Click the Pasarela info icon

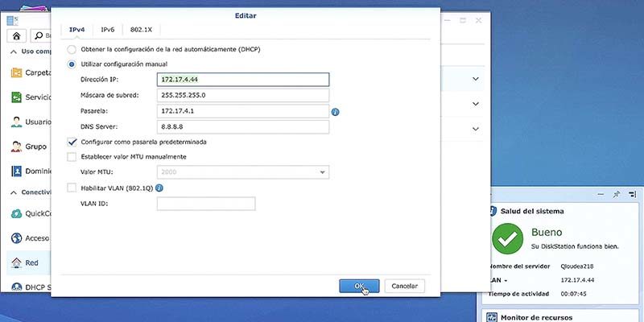click(335, 112)
